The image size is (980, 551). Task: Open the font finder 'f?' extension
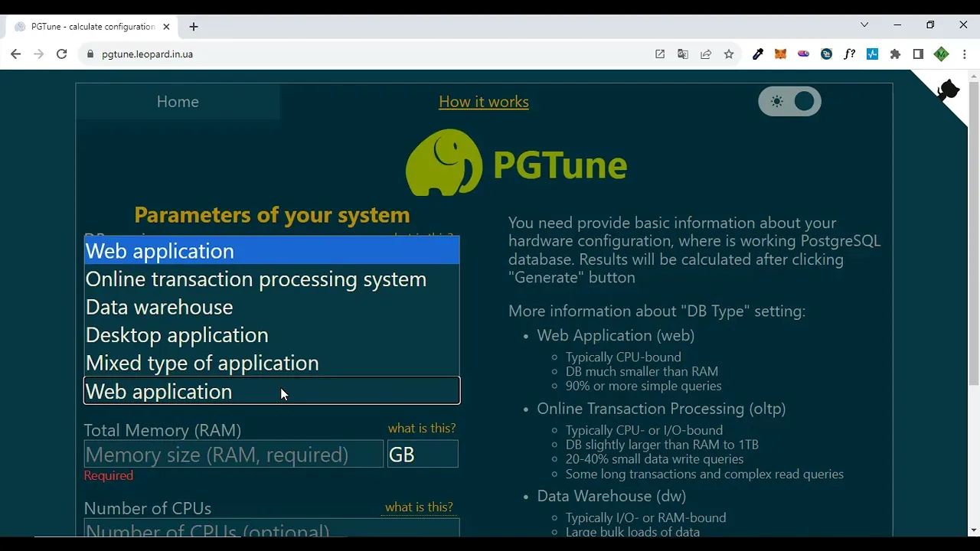[x=849, y=54]
